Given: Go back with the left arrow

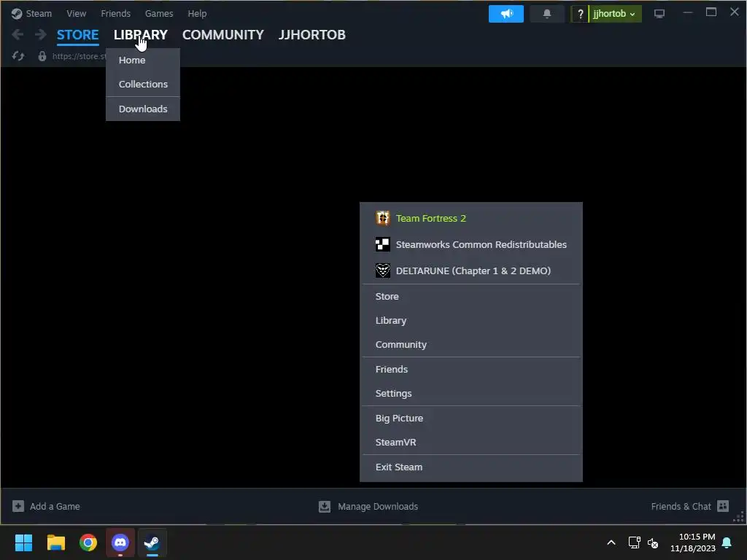Looking at the screenshot, I should (18, 34).
